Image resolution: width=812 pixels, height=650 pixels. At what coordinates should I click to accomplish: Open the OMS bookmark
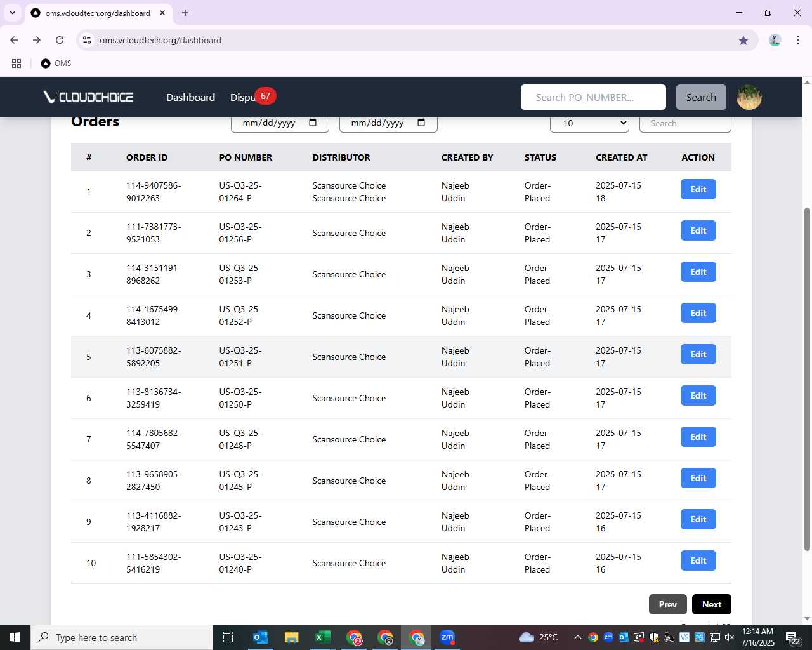tap(56, 63)
